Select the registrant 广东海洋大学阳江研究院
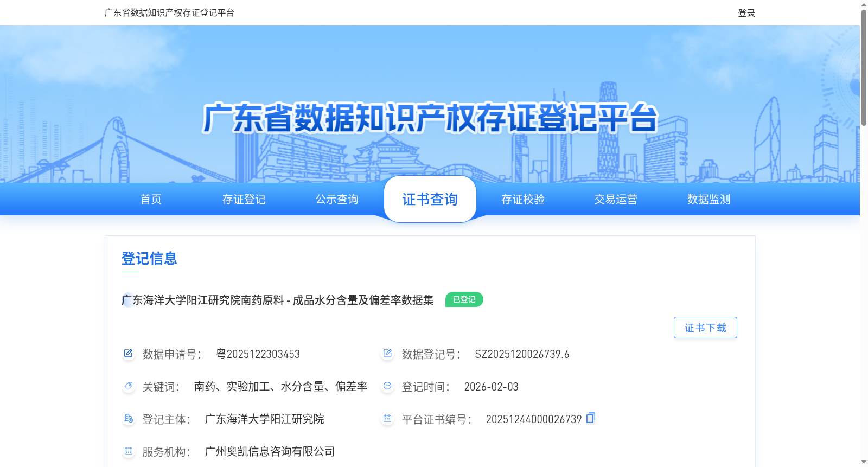The image size is (868, 467). tap(265, 419)
